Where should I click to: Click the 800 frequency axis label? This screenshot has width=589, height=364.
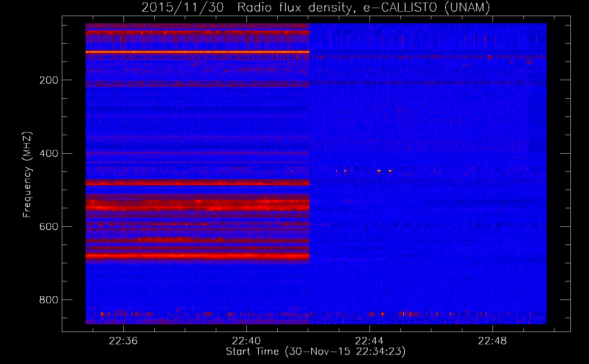tap(49, 300)
